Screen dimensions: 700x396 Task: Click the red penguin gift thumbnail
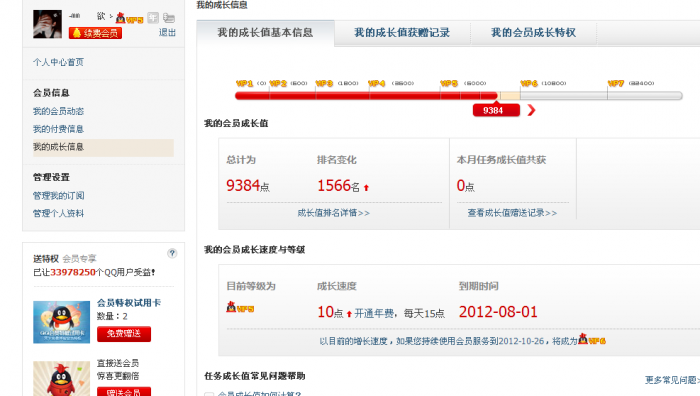point(62,379)
